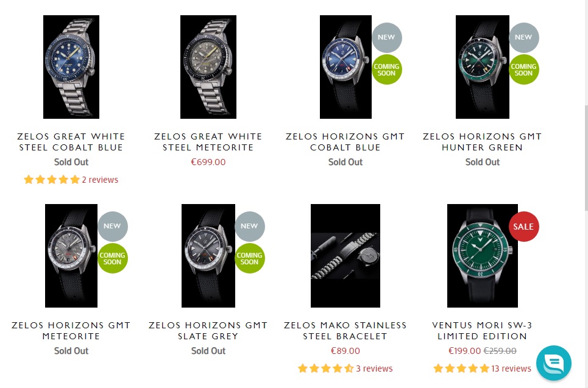Open Zelos Horizons GMT Slate Grey title link
This screenshot has height=388, width=588.
pyautogui.click(x=208, y=331)
